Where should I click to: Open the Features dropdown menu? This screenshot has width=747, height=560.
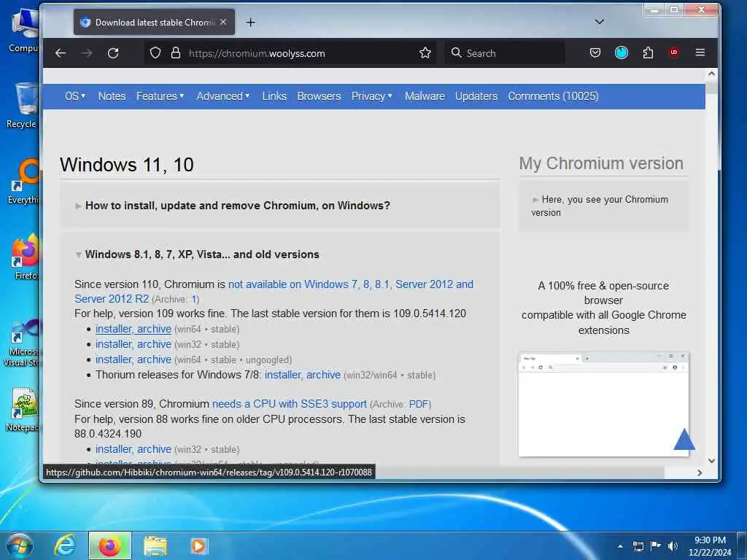160,96
